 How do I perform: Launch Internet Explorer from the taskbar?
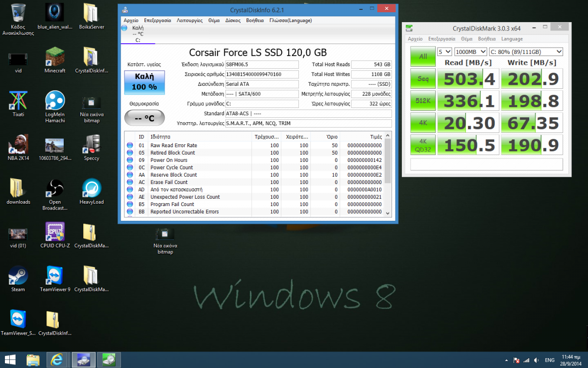[56, 360]
